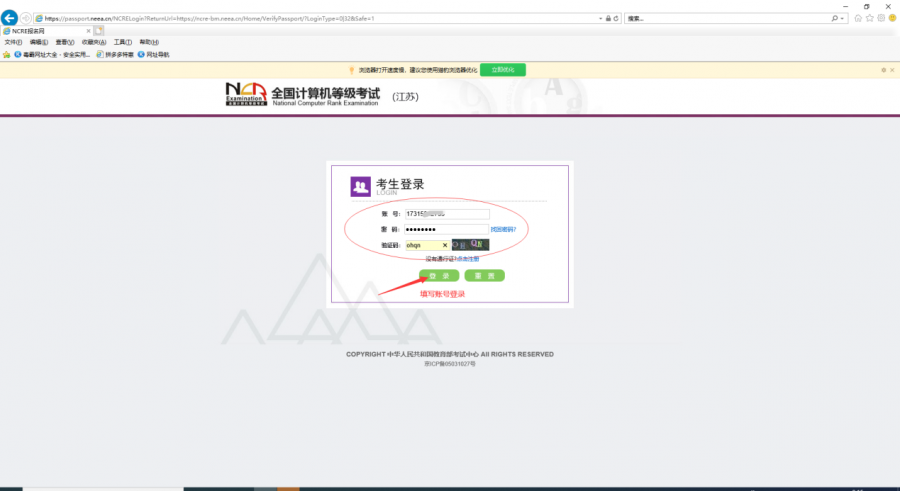The image size is (900, 491).
Task: Click the browser forward arrow button
Action: (x=26, y=18)
